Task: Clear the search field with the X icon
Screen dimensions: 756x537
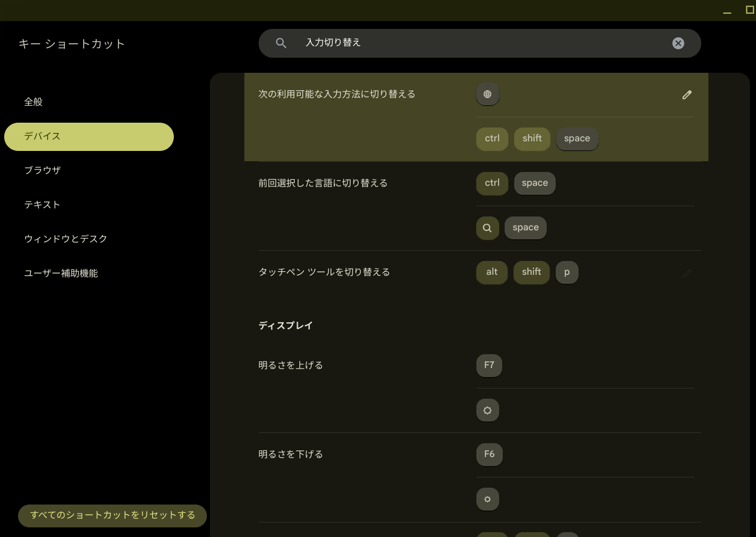Action: (678, 43)
